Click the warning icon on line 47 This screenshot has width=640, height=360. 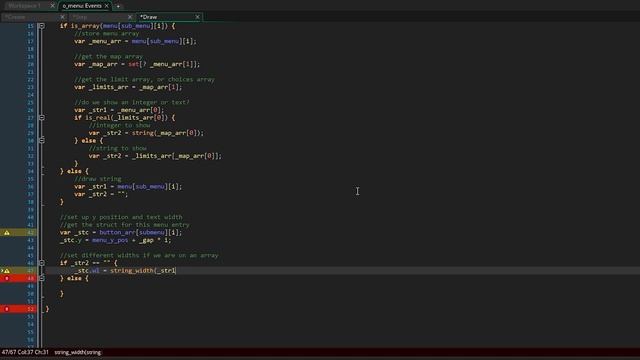click(x=7, y=271)
